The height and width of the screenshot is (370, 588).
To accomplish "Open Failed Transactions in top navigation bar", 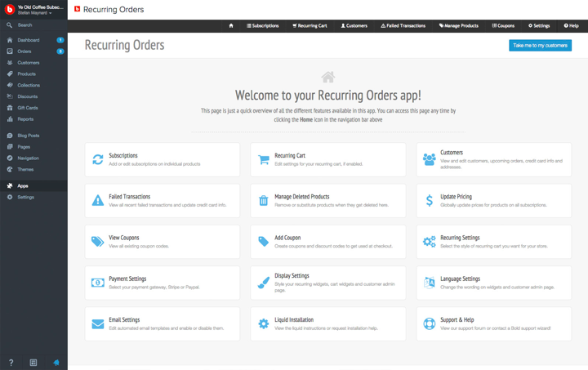I will pos(403,25).
